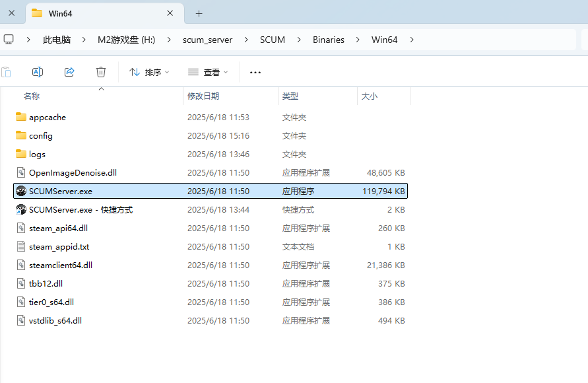Add a new tab with plus button
588x383 pixels.
[199, 13]
